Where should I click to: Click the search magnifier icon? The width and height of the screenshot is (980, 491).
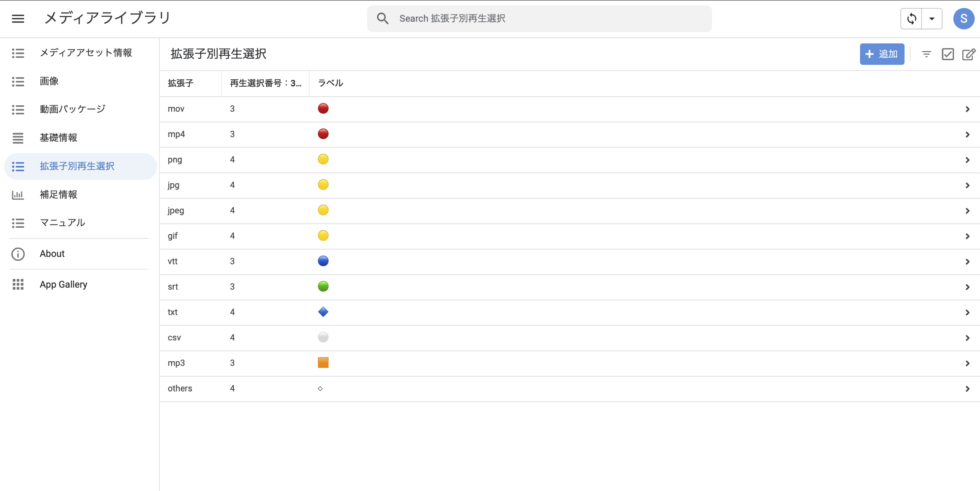coord(382,18)
